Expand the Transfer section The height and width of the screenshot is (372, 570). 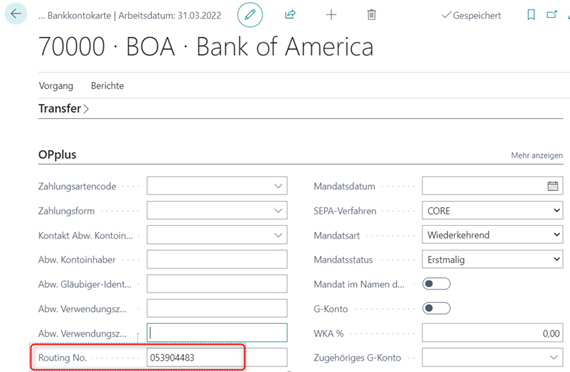click(64, 109)
